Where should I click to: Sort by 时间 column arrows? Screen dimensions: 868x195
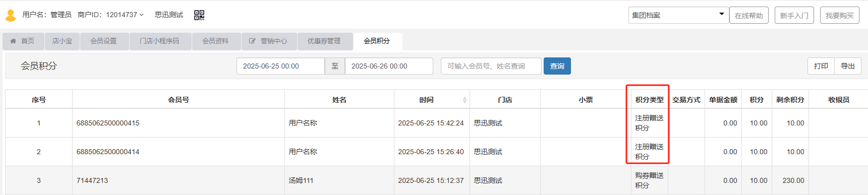coord(465,100)
